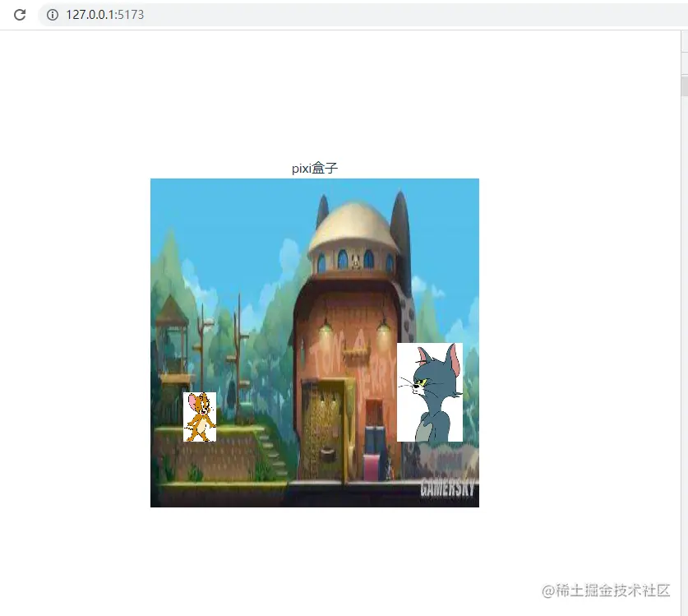This screenshot has width=688, height=616.
Task: Click the site info icon in address bar
Action: tap(53, 14)
